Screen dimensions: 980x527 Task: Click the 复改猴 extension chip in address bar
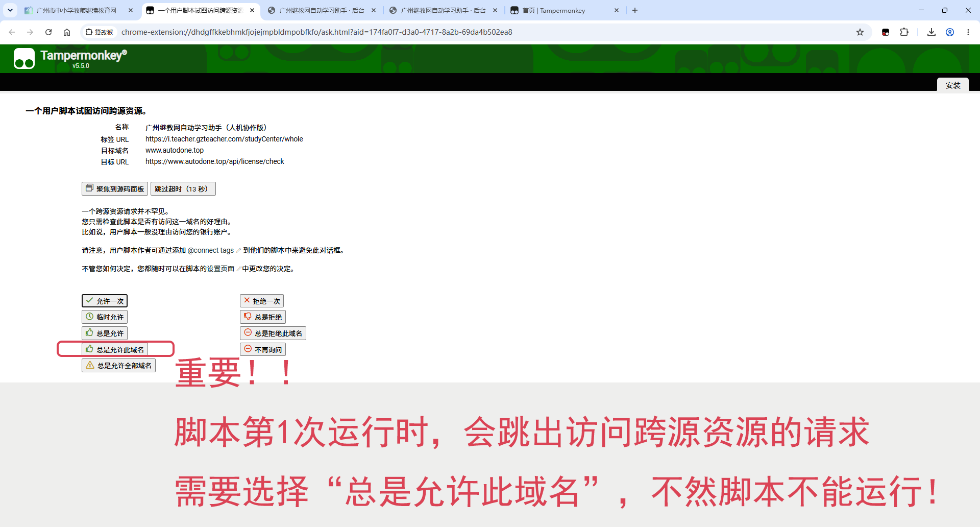(x=100, y=32)
